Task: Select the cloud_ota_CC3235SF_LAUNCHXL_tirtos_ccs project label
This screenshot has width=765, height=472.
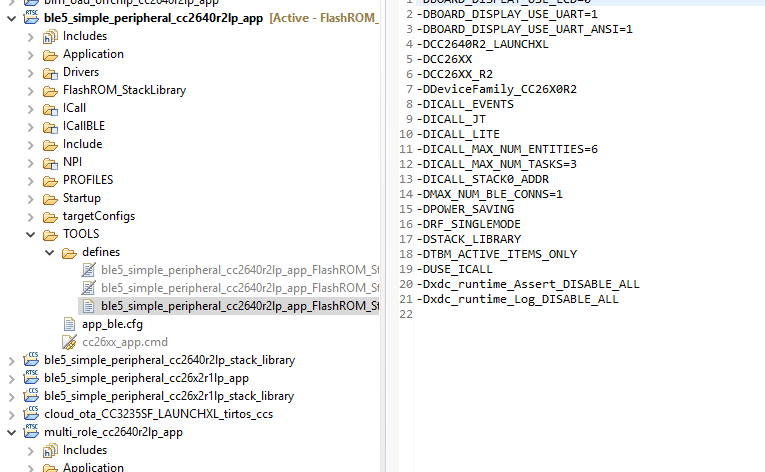Action: [159, 414]
